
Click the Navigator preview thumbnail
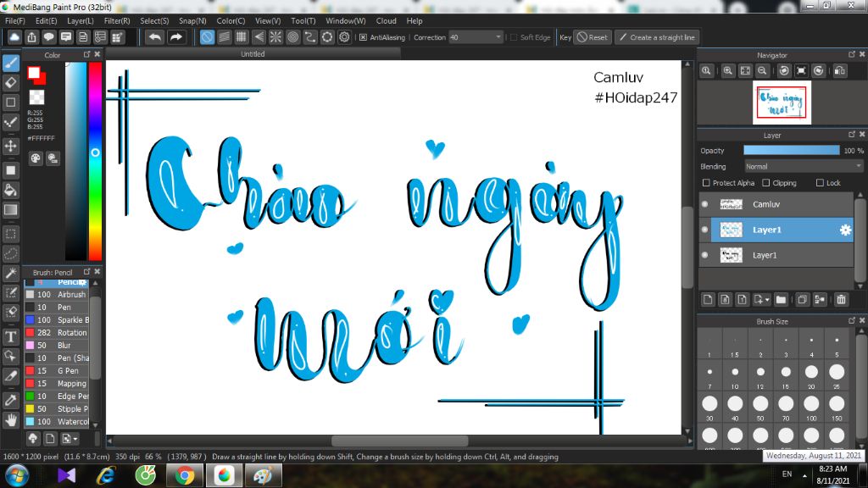click(782, 103)
